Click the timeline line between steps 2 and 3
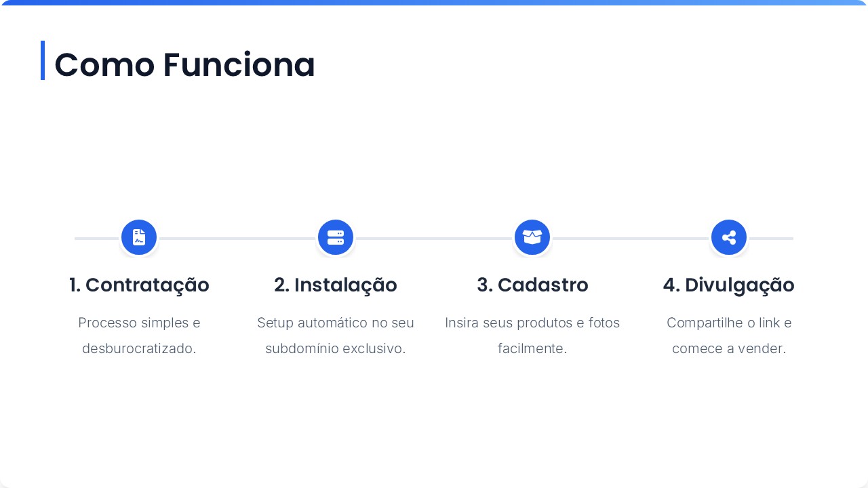868x488 pixels. (x=434, y=239)
